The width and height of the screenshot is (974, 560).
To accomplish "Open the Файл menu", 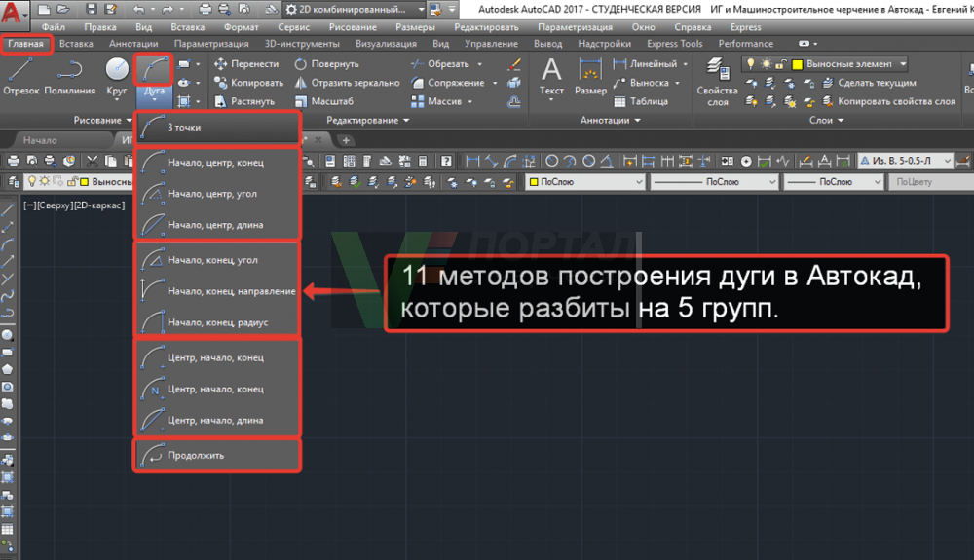I will pos(54,27).
